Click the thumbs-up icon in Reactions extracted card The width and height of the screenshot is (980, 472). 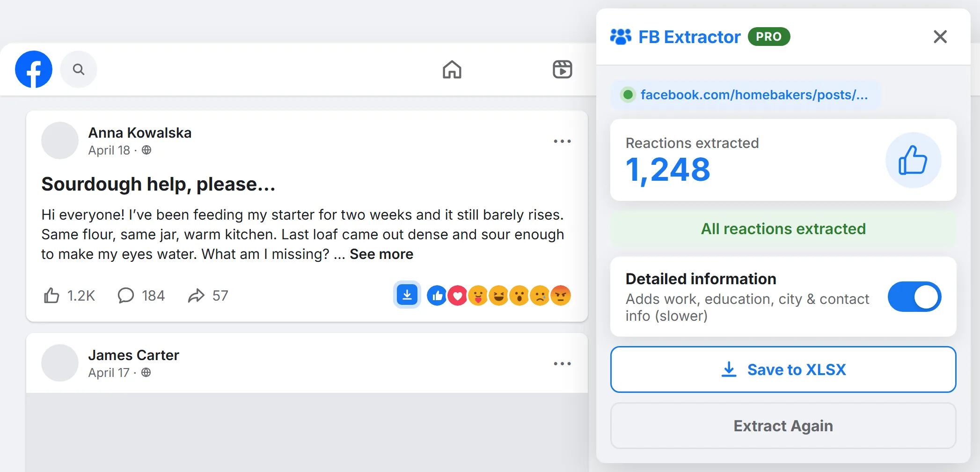913,160
